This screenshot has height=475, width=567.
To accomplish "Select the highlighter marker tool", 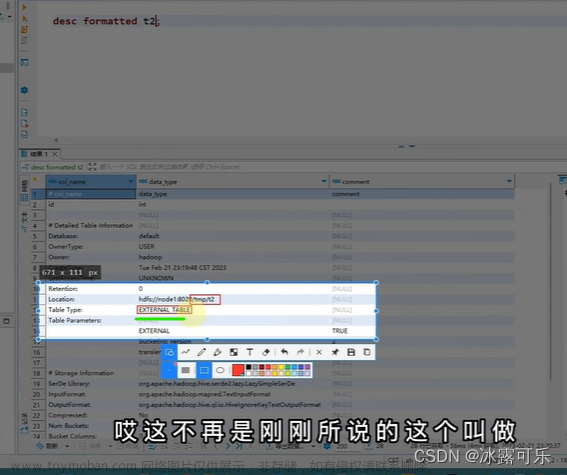I will point(217,352).
